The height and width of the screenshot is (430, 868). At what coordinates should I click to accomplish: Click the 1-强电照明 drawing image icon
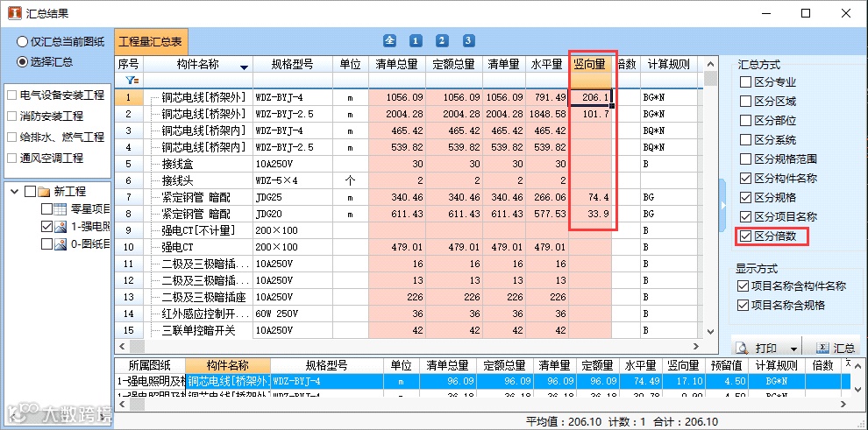60,227
